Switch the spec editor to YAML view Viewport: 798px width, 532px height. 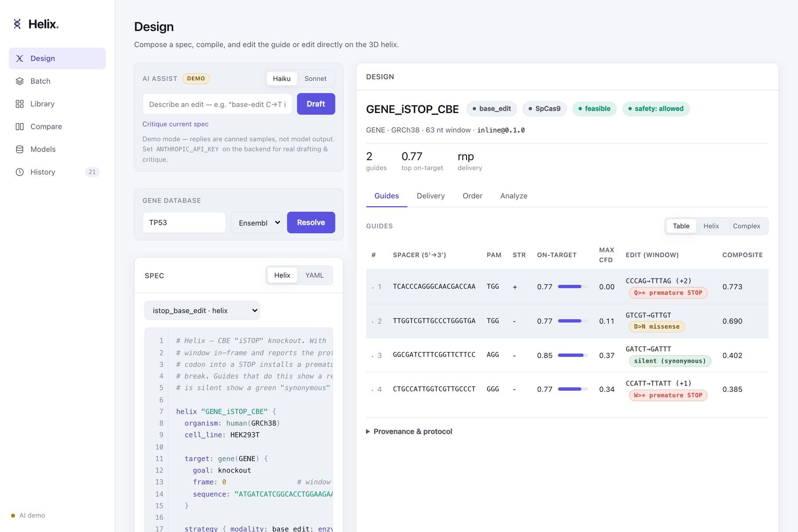tap(314, 275)
